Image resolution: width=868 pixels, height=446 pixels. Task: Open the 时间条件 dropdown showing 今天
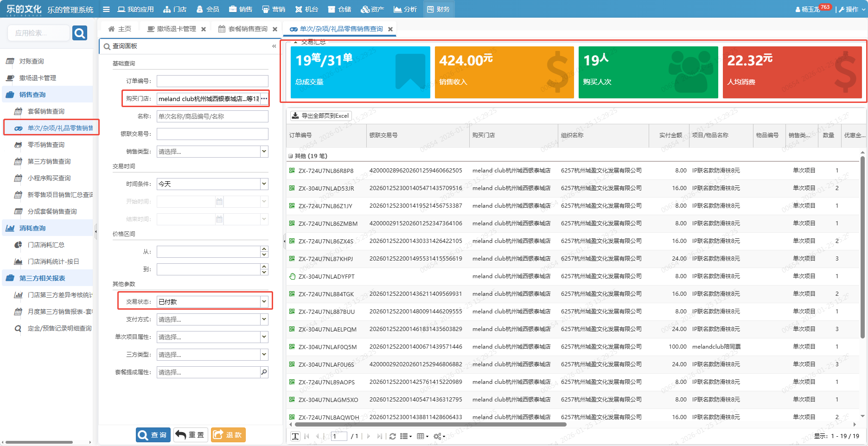264,184
